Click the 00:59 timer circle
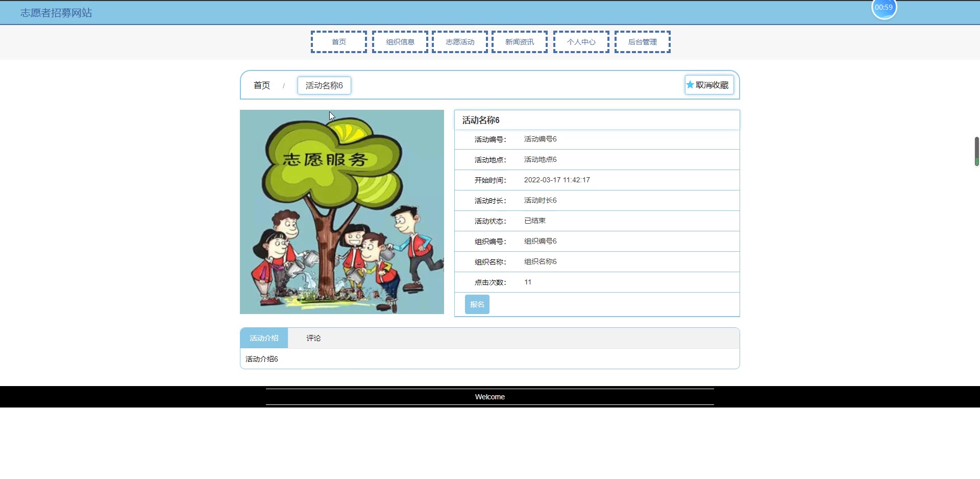Viewport: 980px width, 479px height. click(884, 7)
